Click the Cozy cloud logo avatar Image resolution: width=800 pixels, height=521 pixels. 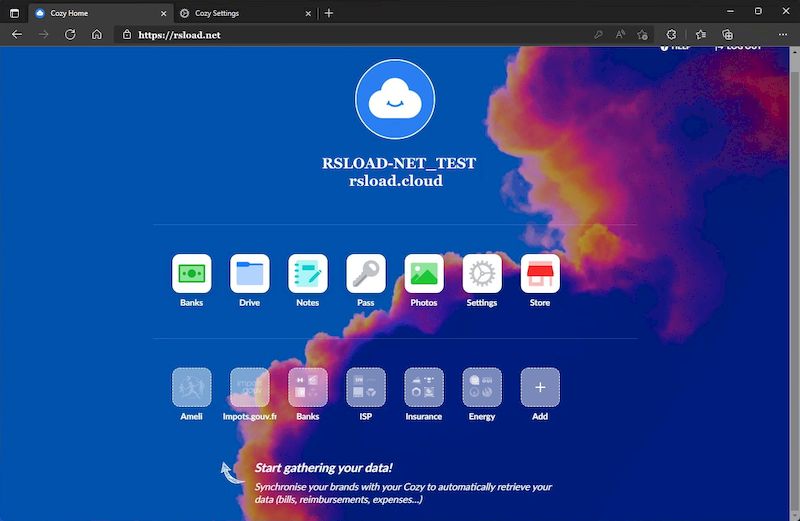pyautogui.click(x=395, y=99)
